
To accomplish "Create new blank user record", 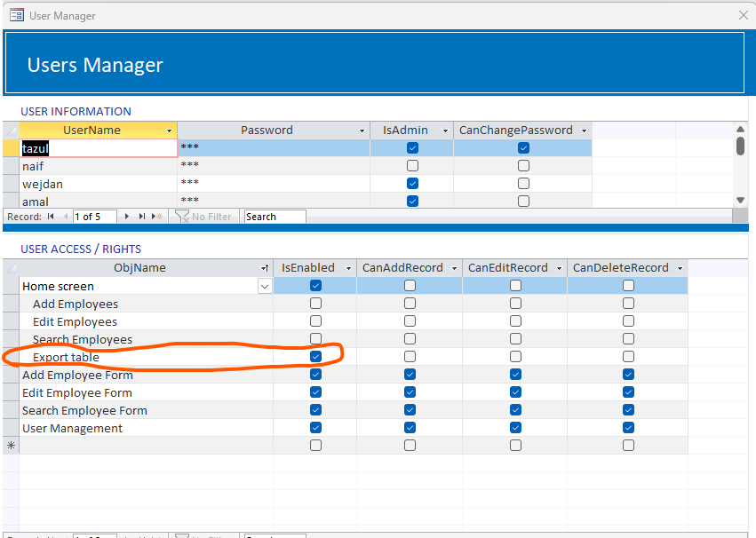I will tap(157, 217).
